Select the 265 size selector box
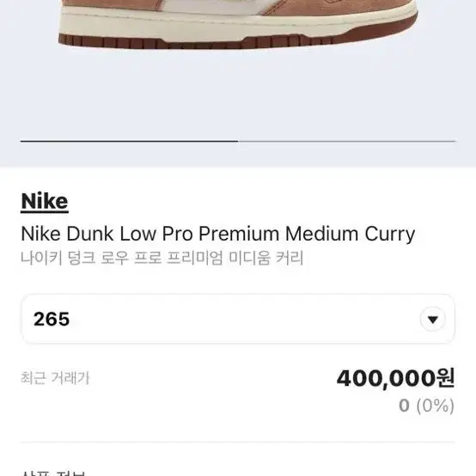This screenshot has width=476, height=476. pos(238,319)
